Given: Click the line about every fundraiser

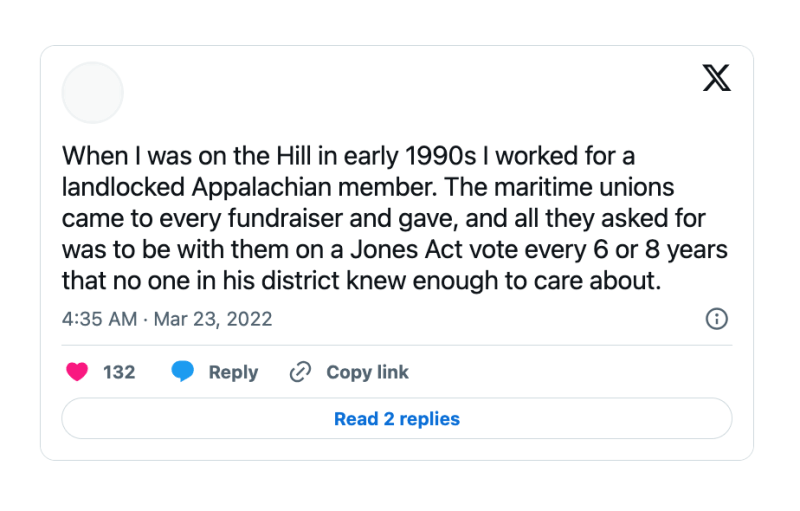Looking at the screenshot, I should click(384, 219).
